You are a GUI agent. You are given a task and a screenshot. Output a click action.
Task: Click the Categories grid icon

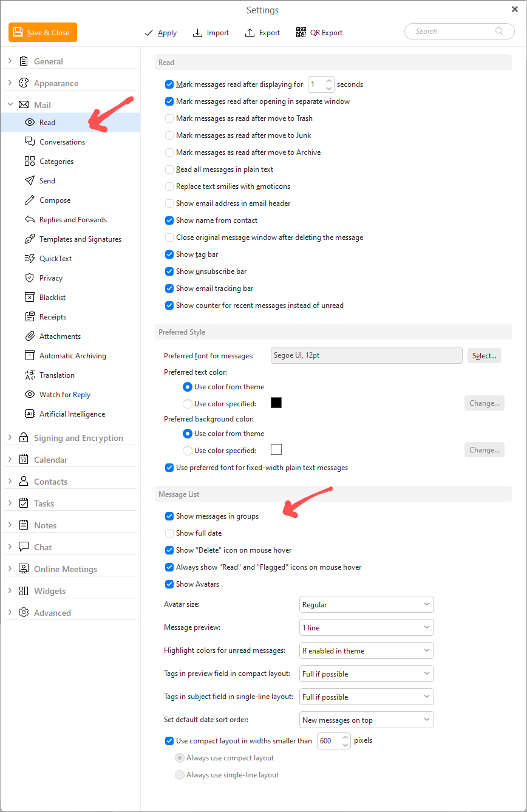coord(29,161)
